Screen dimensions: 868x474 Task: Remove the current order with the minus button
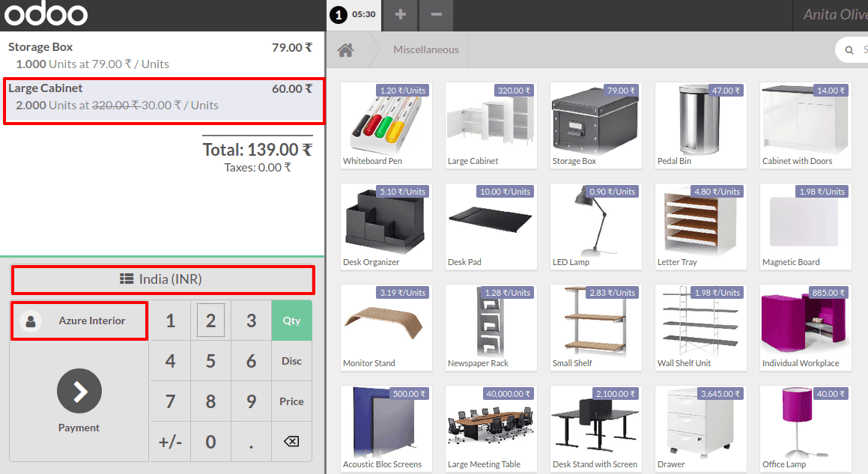coord(436,14)
